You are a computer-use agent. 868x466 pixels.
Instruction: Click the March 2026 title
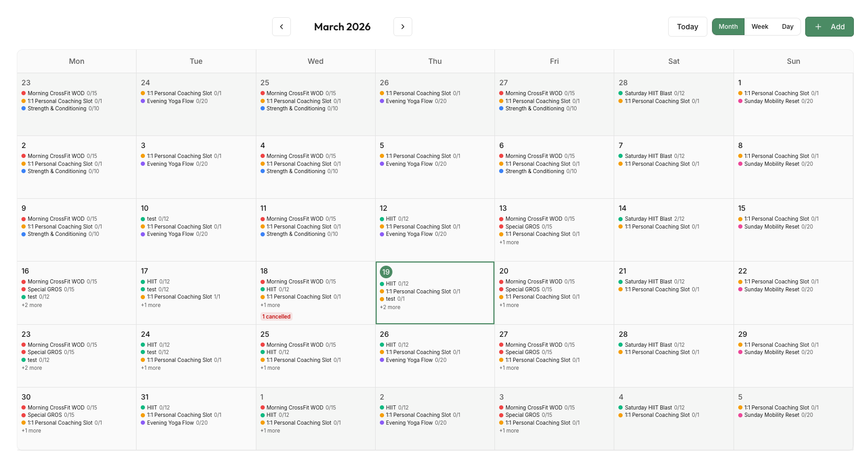[342, 27]
